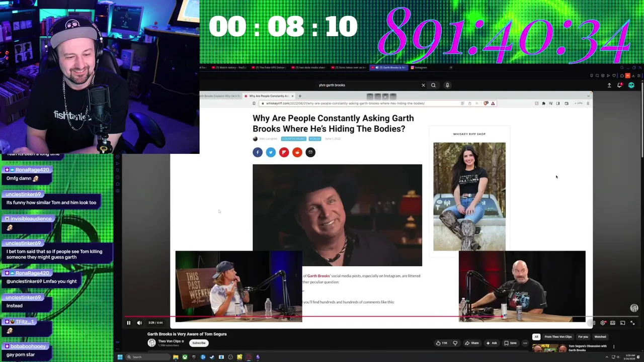Viewport: 644px width, 362px height.
Task: Switch to Iran state media tab
Action: point(308,67)
